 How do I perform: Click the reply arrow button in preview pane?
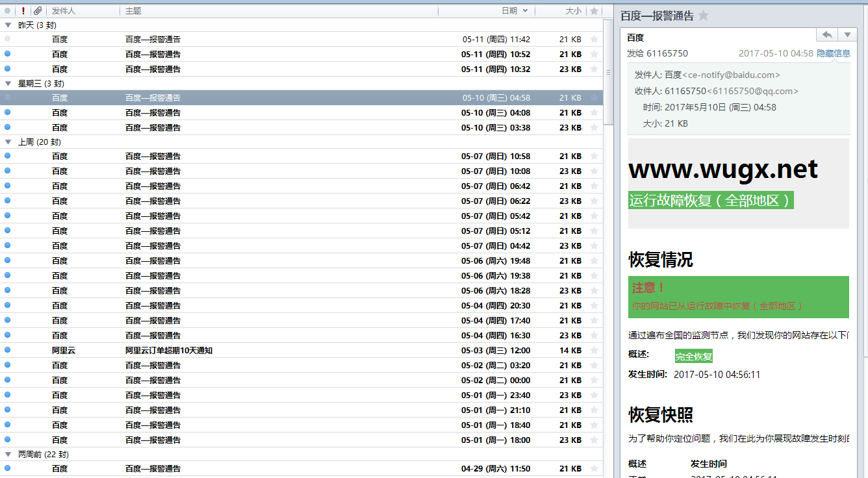click(x=827, y=34)
